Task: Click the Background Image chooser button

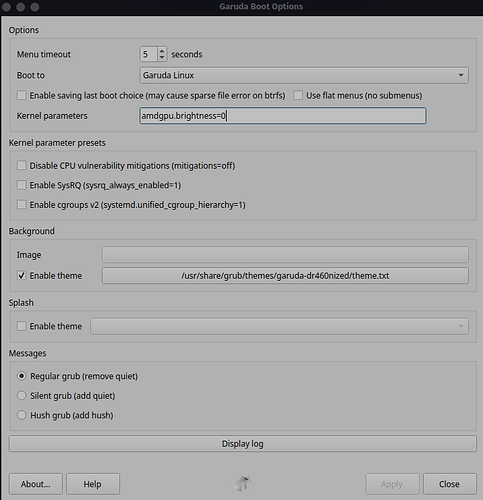Action: pos(285,255)
